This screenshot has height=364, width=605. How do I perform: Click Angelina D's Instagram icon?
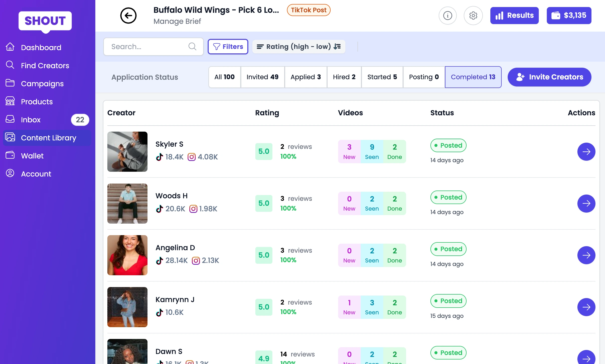[x=196, y=261]
